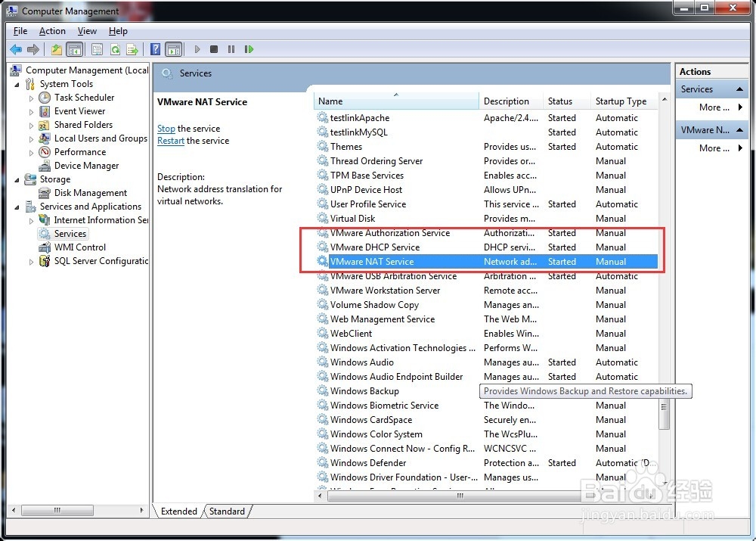Select Shared Folders in the tree
The height and width of the screenshot is (541, 756).
[x=83, y=125]
